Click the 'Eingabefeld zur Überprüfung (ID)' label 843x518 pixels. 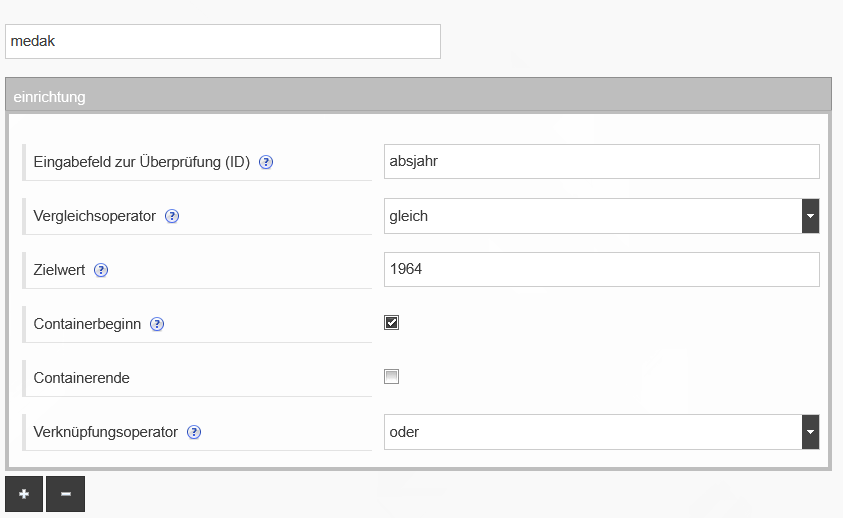(x=141, y=162)
